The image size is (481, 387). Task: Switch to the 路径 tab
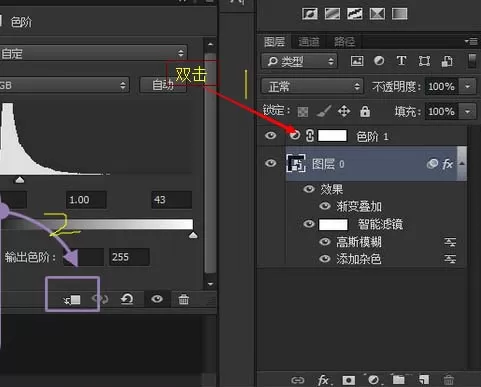coord(344,42)
